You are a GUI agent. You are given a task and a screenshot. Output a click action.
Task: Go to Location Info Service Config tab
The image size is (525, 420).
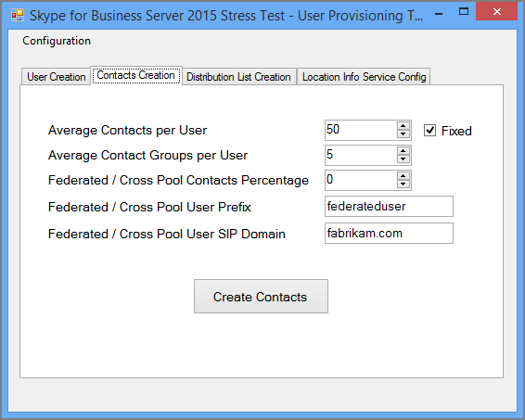(364, 77)
